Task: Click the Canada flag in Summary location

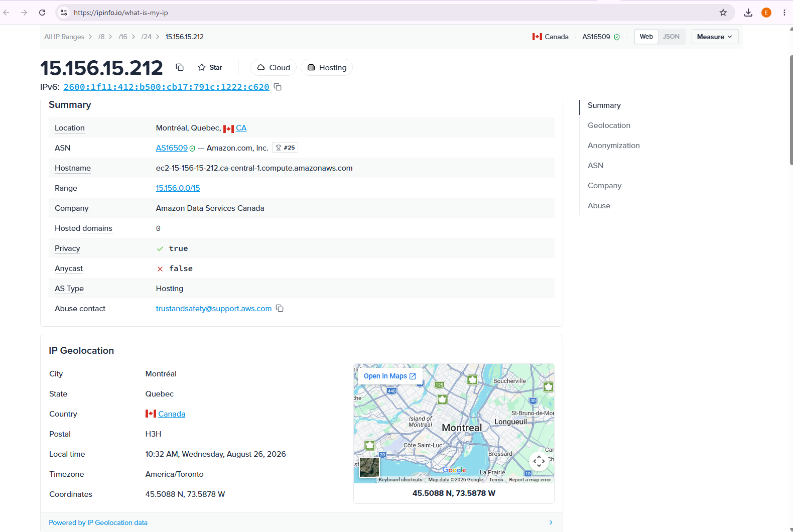Action: 228,128
